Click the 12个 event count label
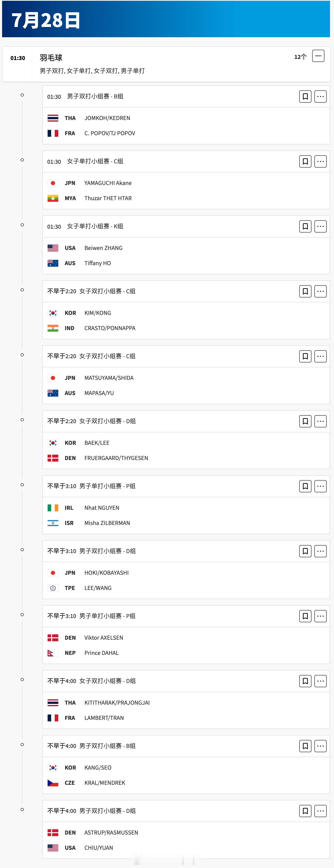The image size is (334, 868). [300, 57]
